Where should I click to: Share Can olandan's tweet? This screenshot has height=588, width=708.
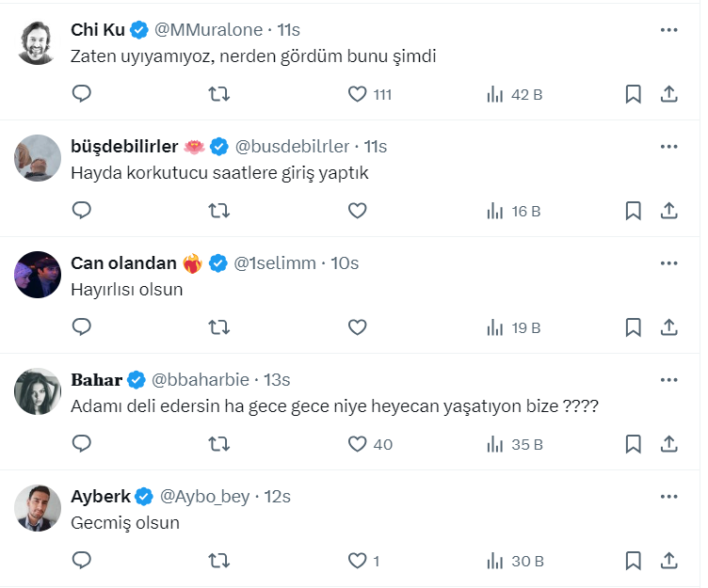[x=668, y=327]
